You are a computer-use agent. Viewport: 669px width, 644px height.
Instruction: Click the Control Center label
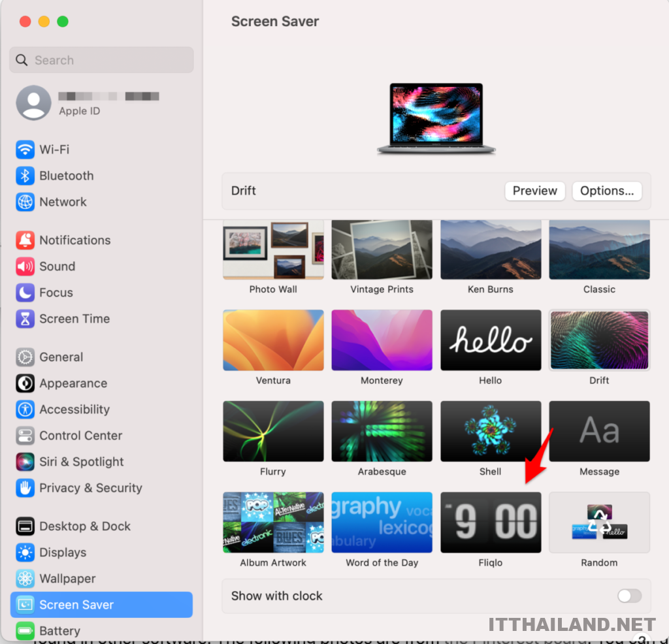point(80,436)
